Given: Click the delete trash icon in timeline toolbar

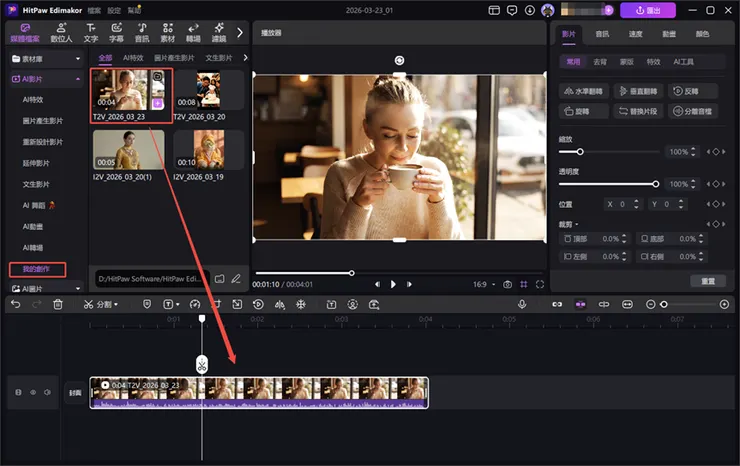Looking at the screenshot, I should [x=58, y=304].
